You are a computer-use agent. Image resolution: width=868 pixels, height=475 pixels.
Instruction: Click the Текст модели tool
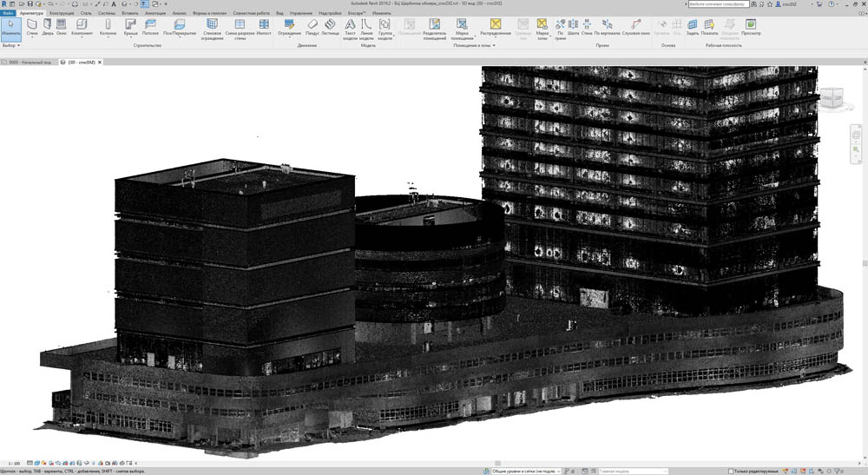click(x=350, y=29)
